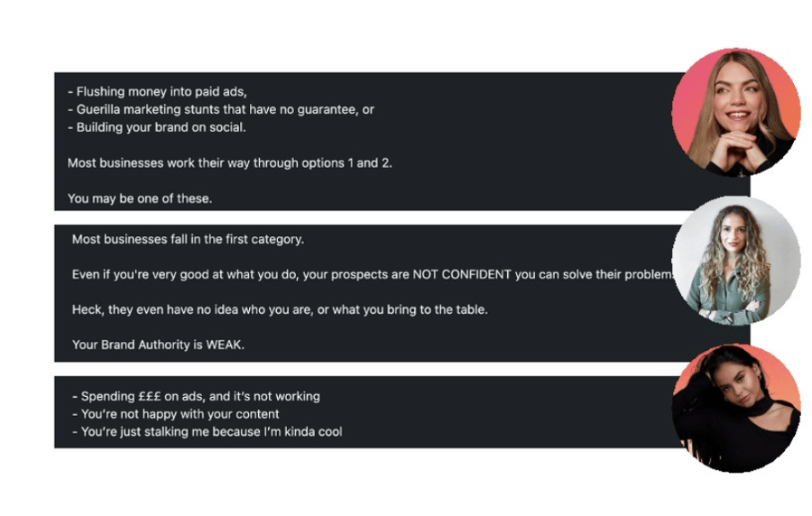Click the capitalized word 'WEAK'
This screenshot has height=516, width=812.
224,346
